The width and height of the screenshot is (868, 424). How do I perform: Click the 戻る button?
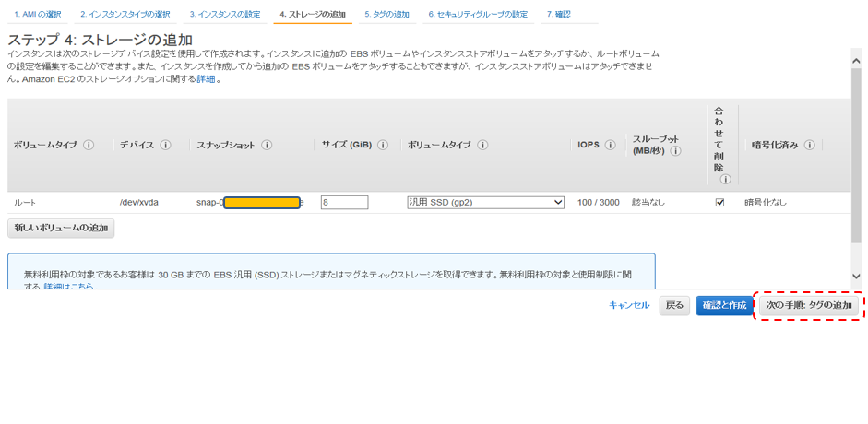click(x=674, y=305)
